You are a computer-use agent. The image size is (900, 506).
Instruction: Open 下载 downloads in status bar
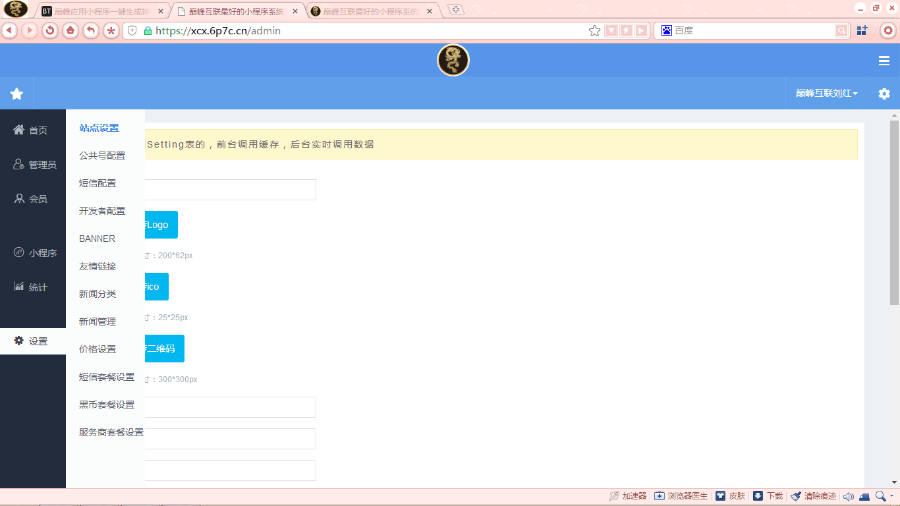[x=768, y=496]
